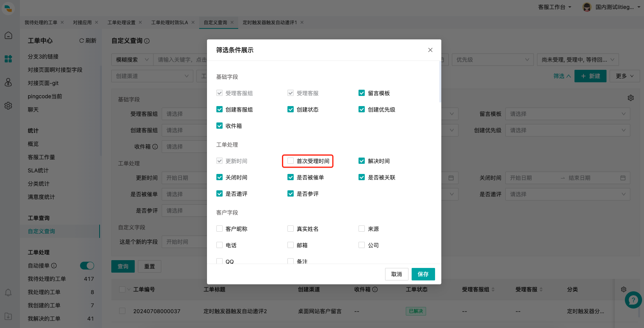Open the 创建渠道 dropdown
The height and width of the screenshot is (328, 644).
(152, 76)
